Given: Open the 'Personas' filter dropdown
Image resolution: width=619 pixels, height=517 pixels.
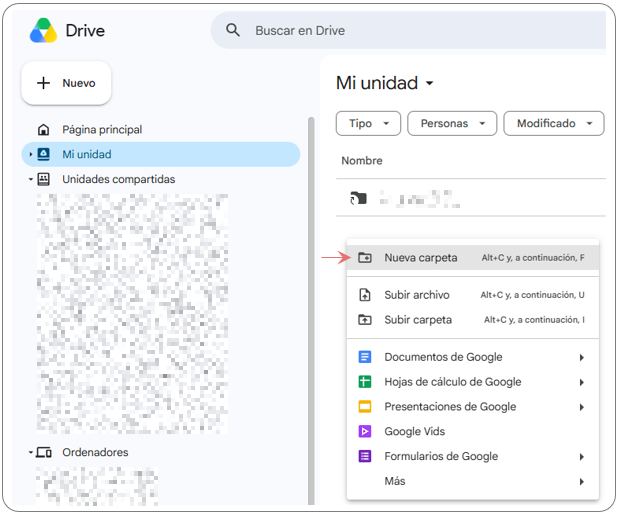Looking at the screenshot, I should click(452, 124).
